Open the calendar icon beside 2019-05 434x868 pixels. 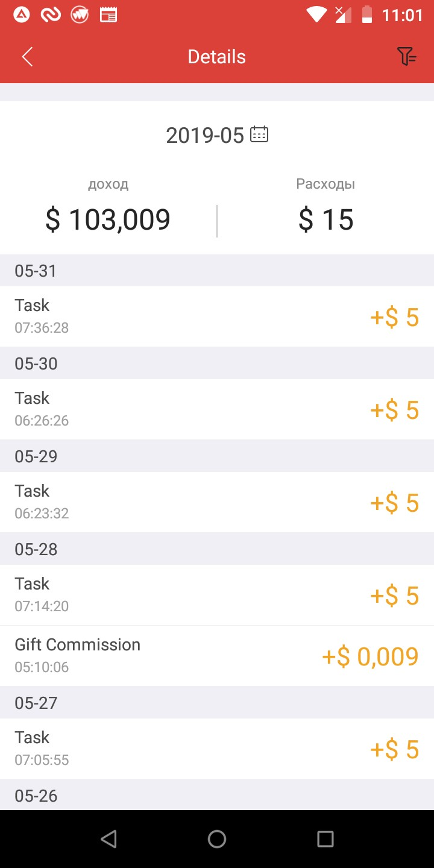pyautogui.click(x=259, y=134)
